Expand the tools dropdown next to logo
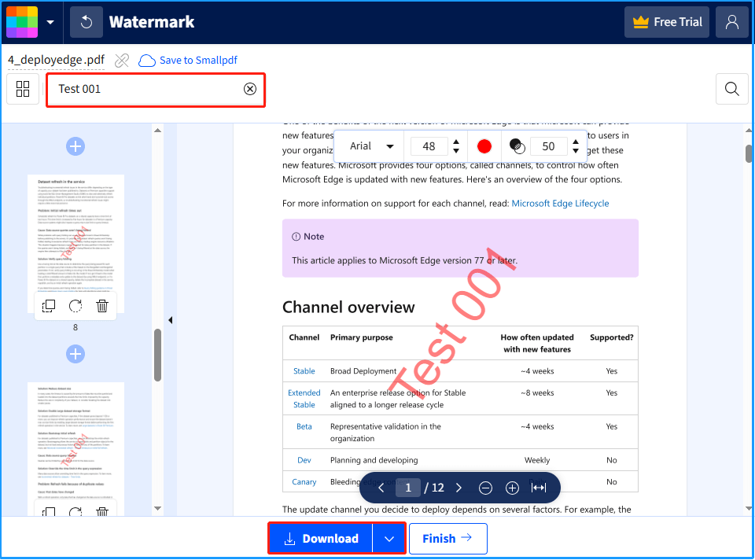 point(50,22)
